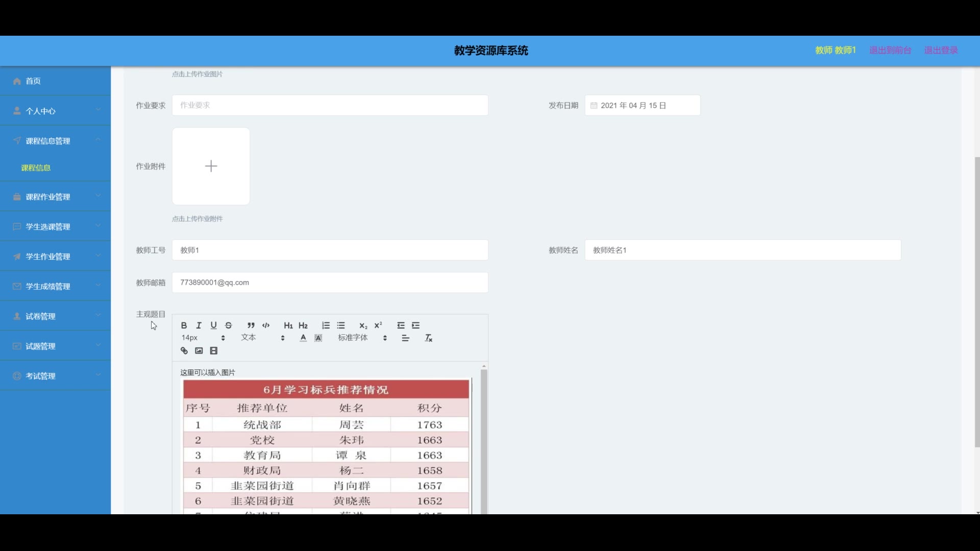This screenshot has width=980, height=551.
Task: Expand the 学生选课管理 sidebar menu
Action: coord(55,227)
